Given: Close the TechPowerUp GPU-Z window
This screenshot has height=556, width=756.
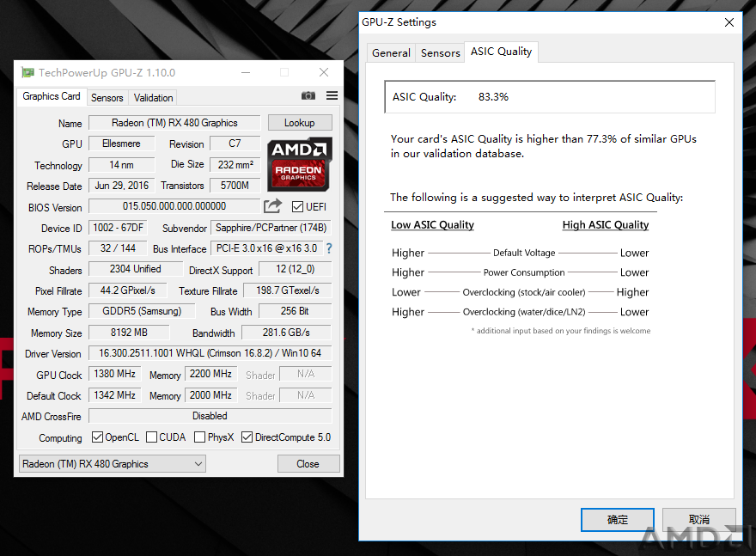Looking at the screenshot, I should tap(324, 72).
